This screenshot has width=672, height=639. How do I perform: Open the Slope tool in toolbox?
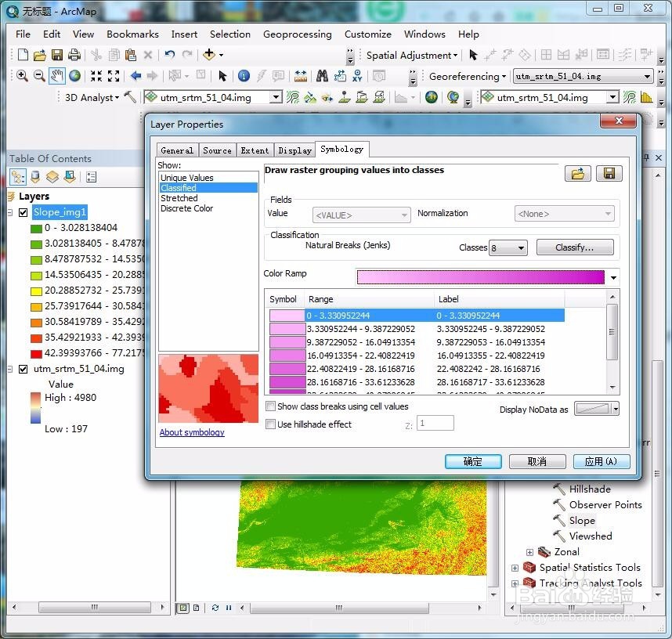coord(582,521)
